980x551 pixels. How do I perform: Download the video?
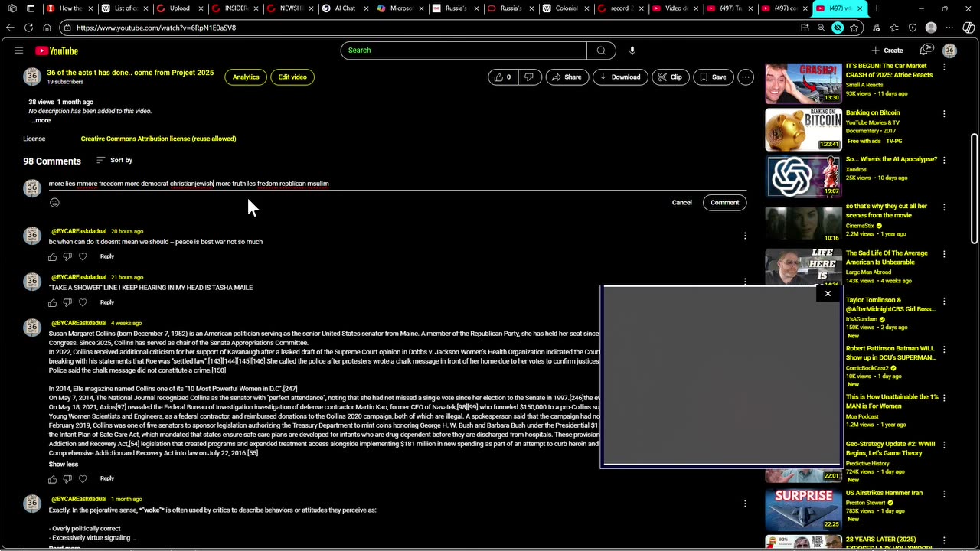point(619,77)
